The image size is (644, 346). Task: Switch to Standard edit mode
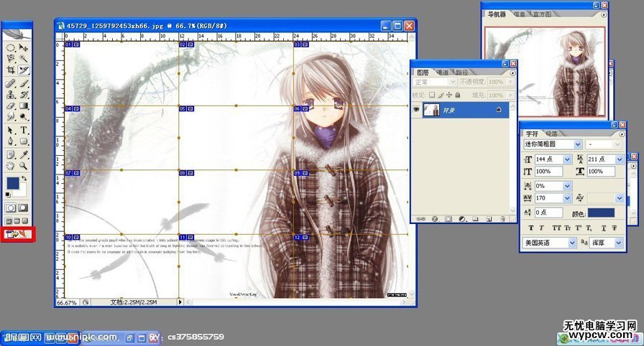pos(11,208)
